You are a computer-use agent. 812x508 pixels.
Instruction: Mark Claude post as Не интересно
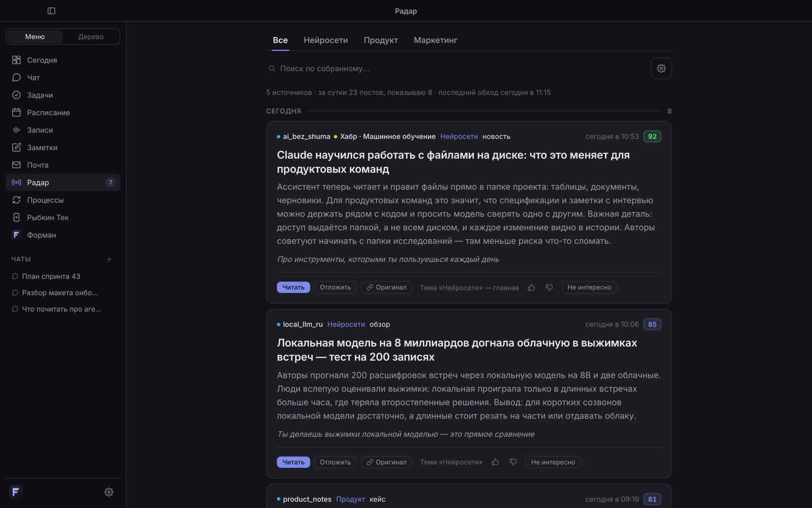click(589, 288)
